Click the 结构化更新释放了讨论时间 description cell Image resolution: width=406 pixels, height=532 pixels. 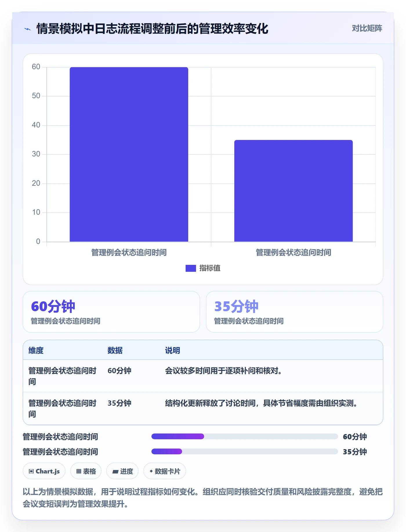click(261, 403)
